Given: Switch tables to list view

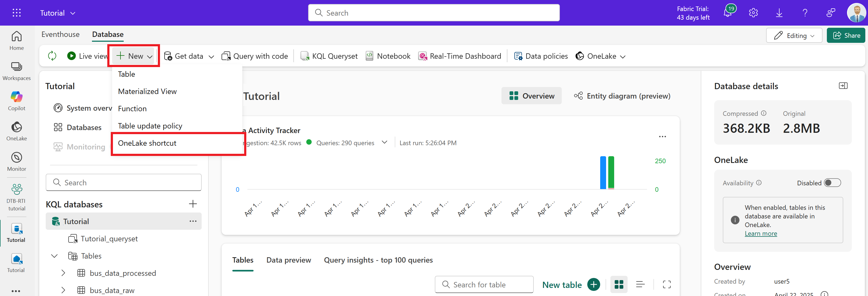Looking at the screenshot, I should click(640, 284).
